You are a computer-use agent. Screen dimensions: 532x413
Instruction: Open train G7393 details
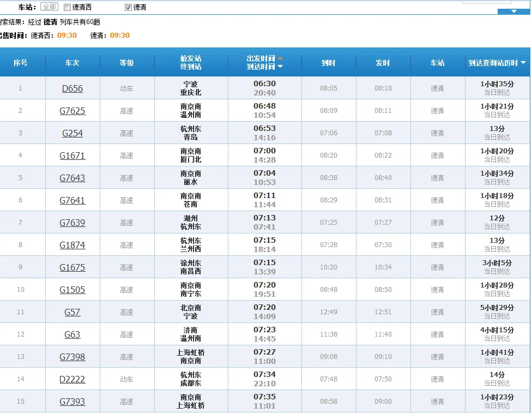[x=72, y=401]
